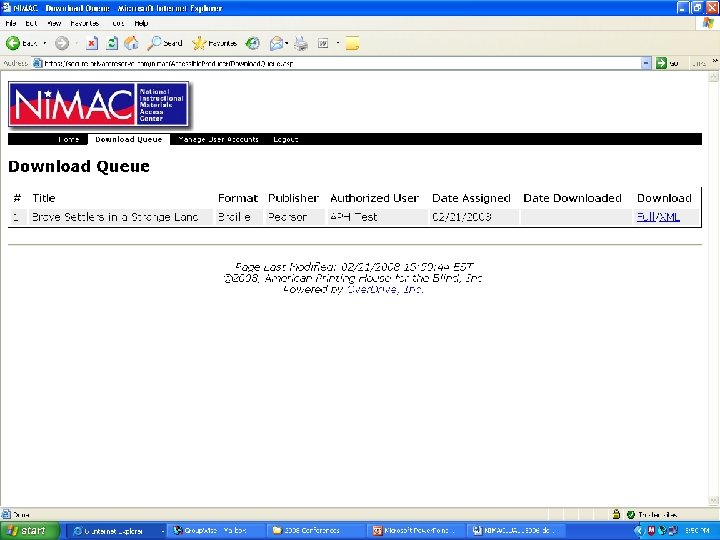Screen dimensions: 720x540
Task: Click the Format column header
Action: pos(238,198)
